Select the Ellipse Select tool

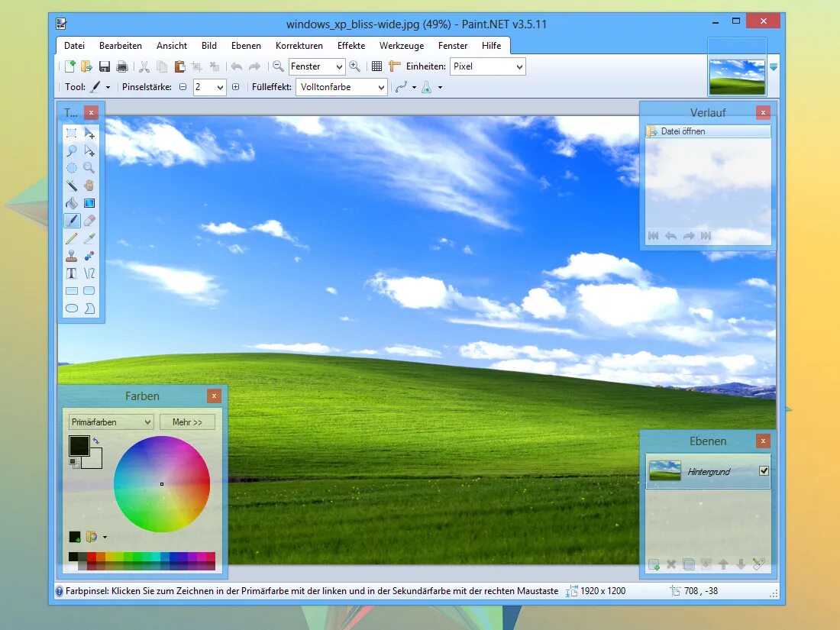click(71, 168)
